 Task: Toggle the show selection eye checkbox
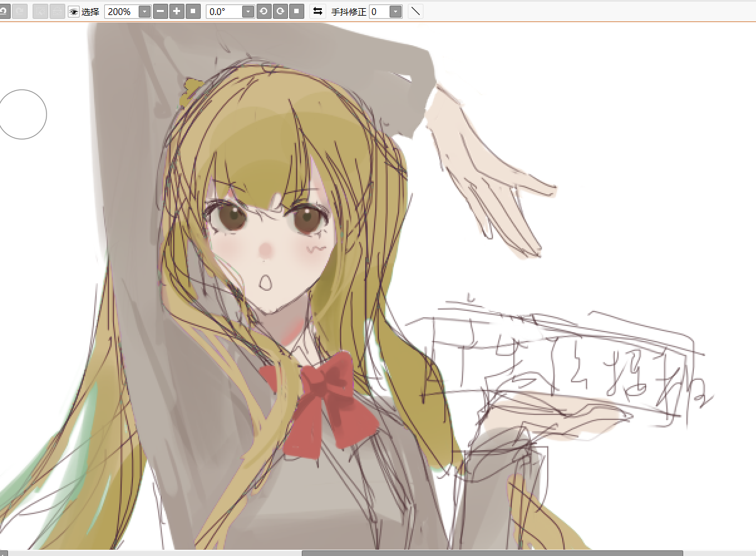click(x=73, y=12)
